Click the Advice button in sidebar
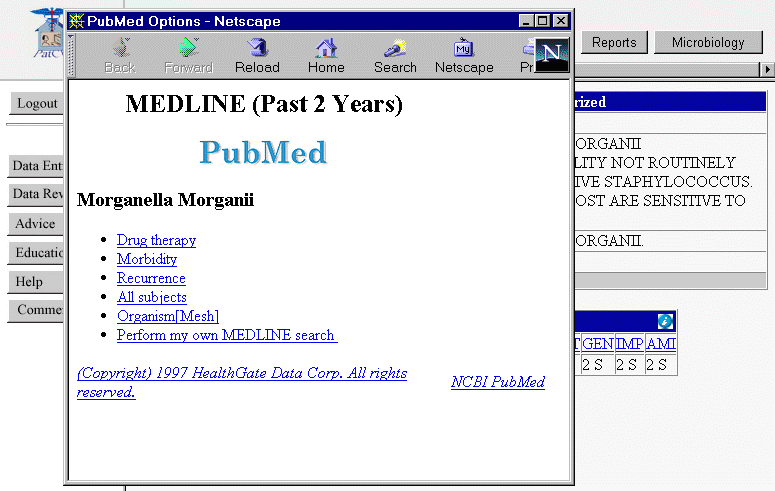Image resolution: width=775 pixels, height=491 pixels. coord(35,223)
